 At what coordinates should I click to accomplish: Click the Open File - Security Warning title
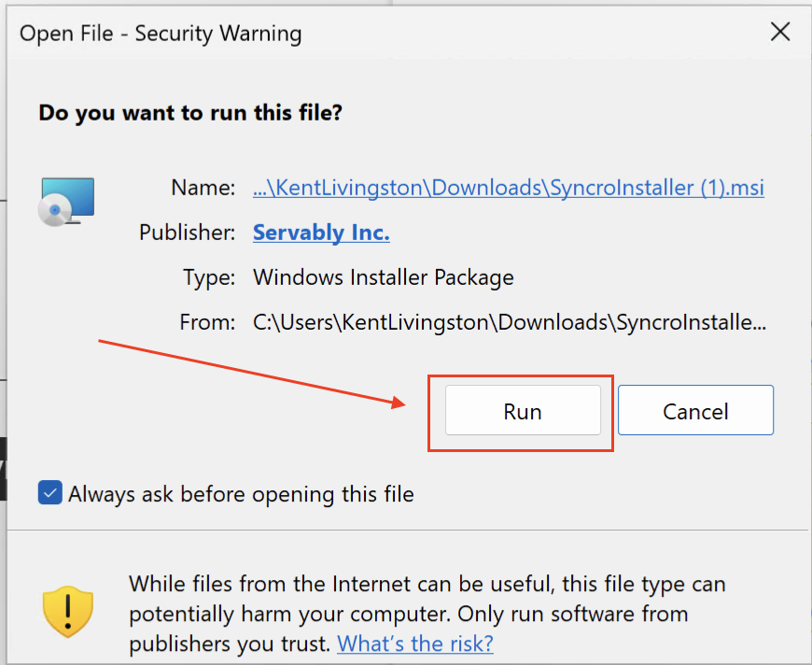(161, 34)
